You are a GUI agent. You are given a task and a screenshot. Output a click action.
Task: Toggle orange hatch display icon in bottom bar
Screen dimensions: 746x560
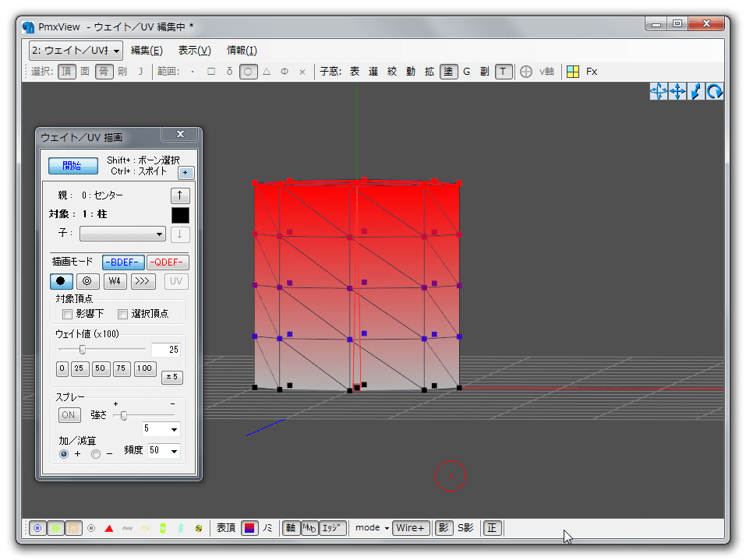(x=73, y=528)
